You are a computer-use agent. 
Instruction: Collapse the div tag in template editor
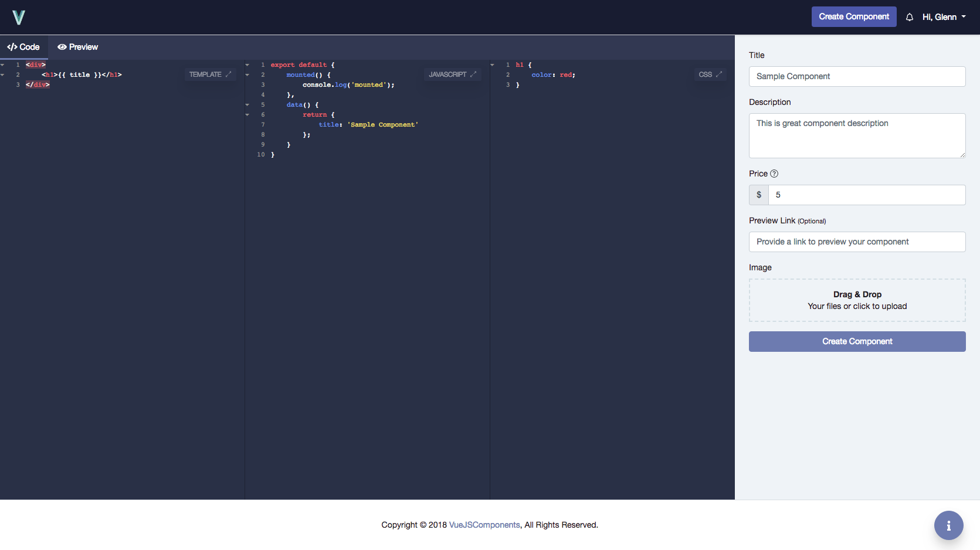tap(2, 64)
